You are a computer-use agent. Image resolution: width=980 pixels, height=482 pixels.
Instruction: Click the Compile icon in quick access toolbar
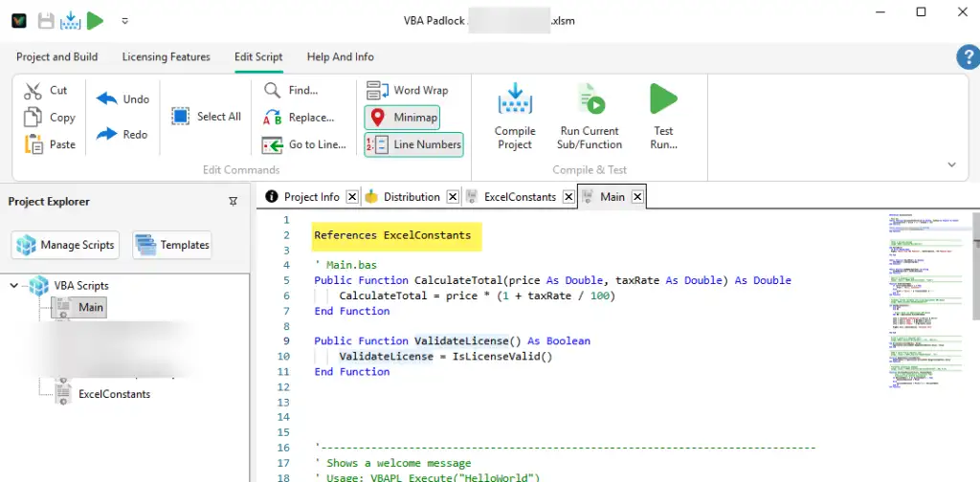[x=71, y=21]
